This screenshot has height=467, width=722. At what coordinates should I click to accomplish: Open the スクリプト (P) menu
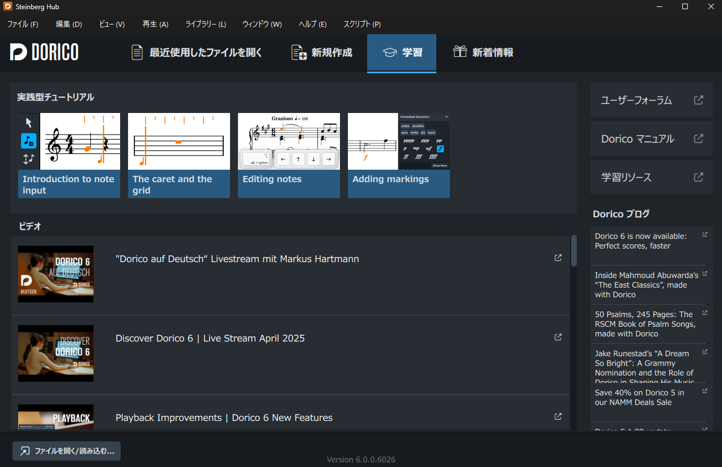click(362, 24)
